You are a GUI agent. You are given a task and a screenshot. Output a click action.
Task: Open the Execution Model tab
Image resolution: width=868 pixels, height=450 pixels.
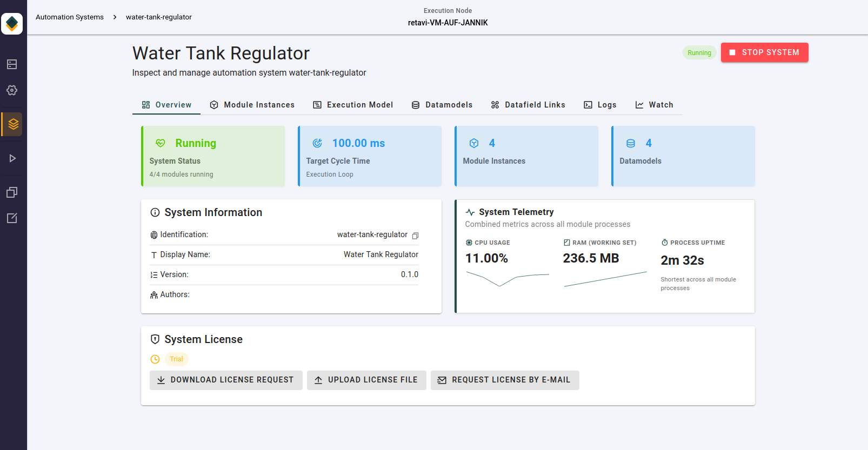tap(353, 105)
